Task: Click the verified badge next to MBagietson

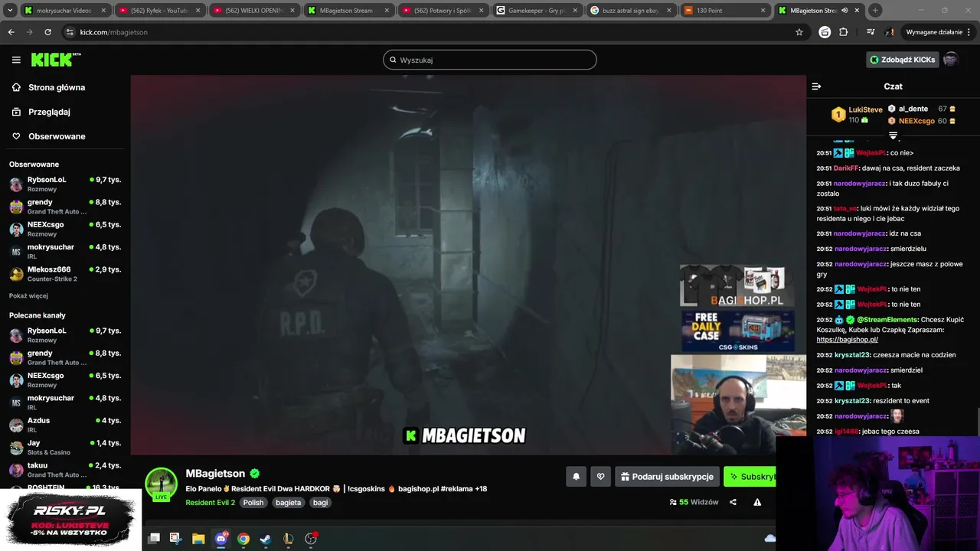Action: (x=255, y=474)
